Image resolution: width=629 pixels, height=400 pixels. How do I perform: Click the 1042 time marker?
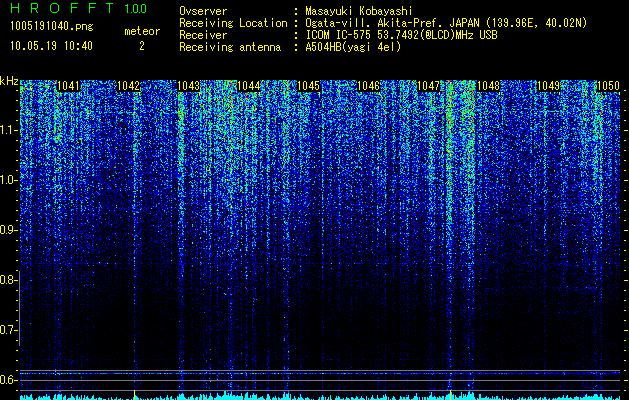coord(128,86)
